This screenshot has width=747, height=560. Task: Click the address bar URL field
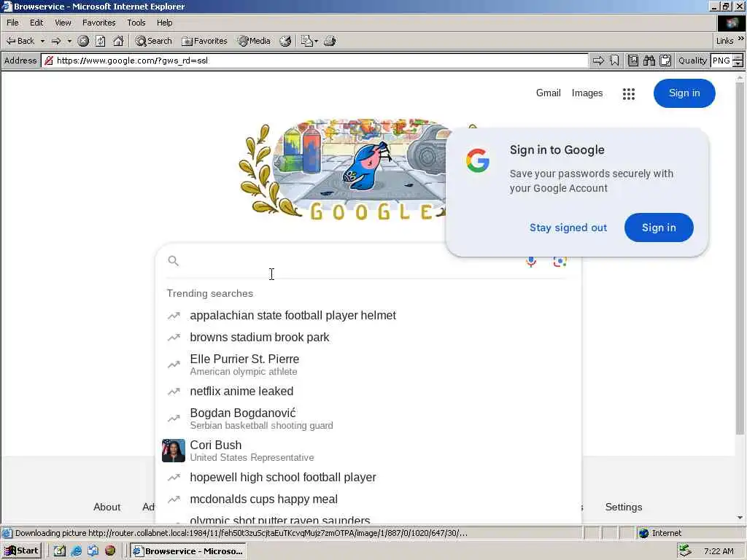[x=314, y=61]
